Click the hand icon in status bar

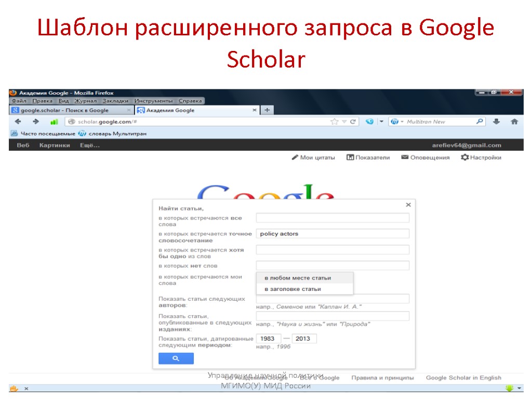point(14,389)
